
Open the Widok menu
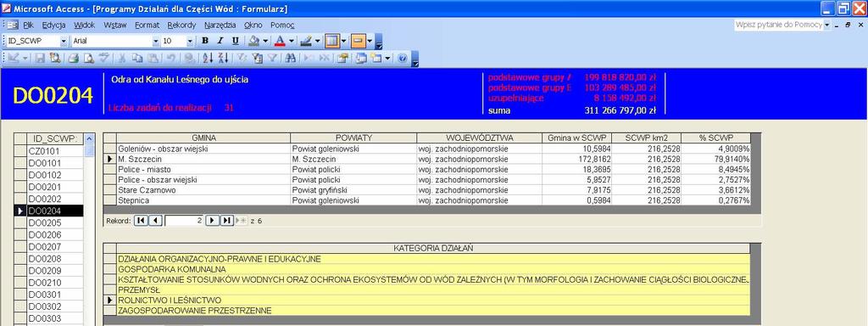coord(84,25)
